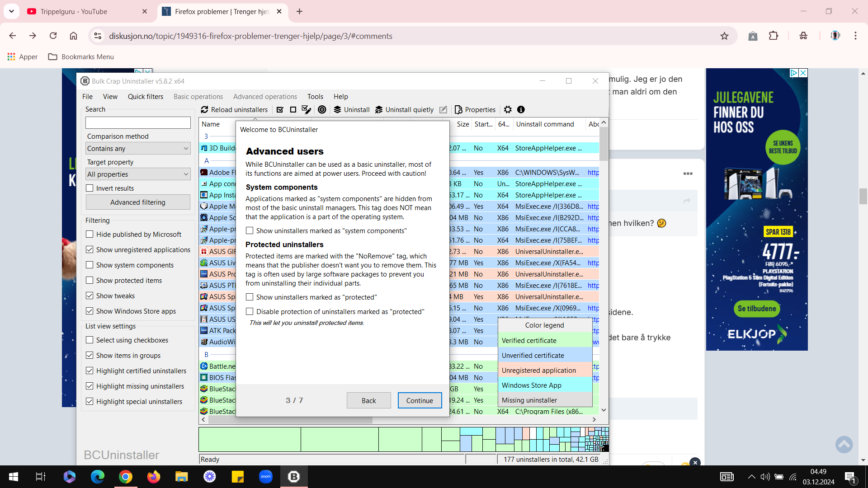Click the Modify pencil toolbar icon
Image resolution: width=868 pixels, height=488 pixels.
click(x=443, y=109)
